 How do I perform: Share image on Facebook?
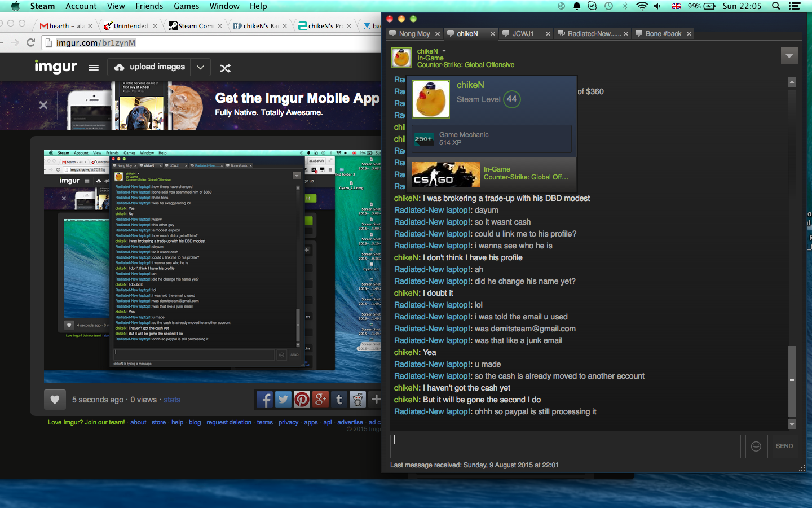point(264,400)
